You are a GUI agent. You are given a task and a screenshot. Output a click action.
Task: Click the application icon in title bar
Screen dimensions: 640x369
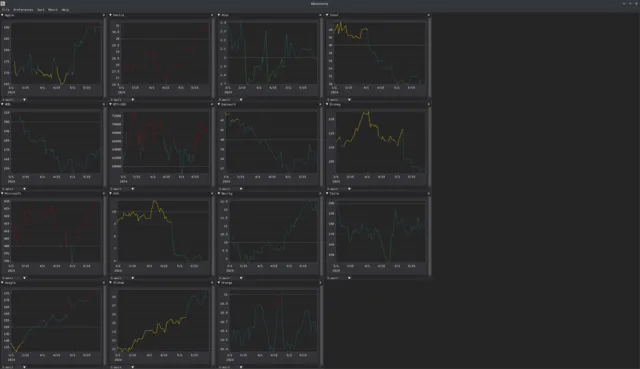pyautogui.click(x=3, y=3)
